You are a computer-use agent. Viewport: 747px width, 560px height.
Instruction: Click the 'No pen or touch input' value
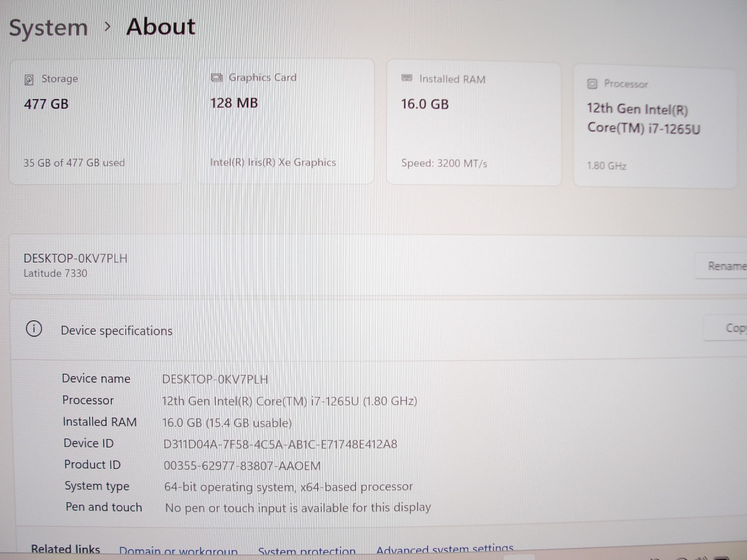[x=298, y=508]
